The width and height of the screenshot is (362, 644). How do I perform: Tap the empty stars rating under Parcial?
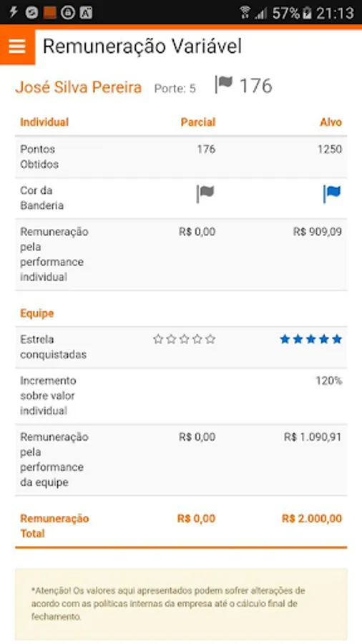click(x=185, y=339)
